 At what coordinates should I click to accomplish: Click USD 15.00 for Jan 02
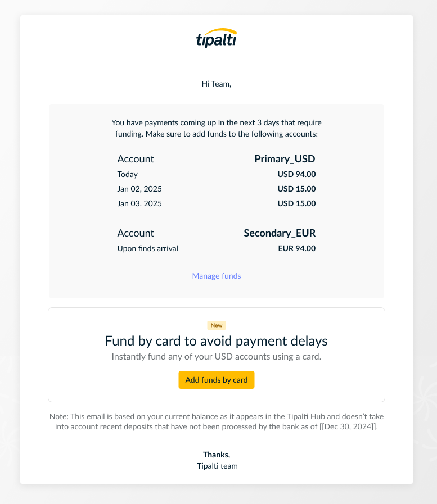pos(296,189)
